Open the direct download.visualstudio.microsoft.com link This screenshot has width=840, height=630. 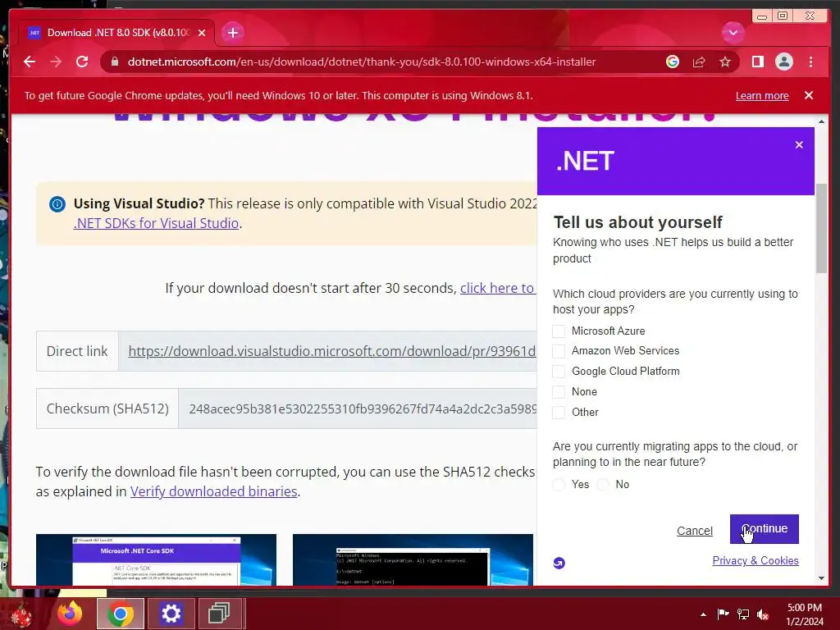tap(331, 351)
